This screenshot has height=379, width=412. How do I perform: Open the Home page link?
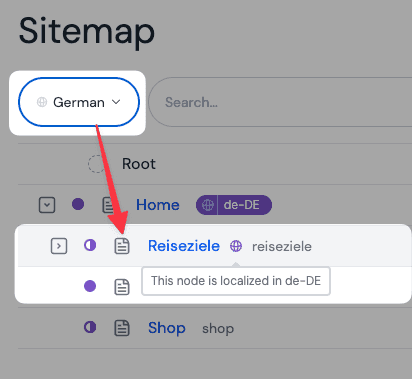pyautogui.click(x=158, y=205)
